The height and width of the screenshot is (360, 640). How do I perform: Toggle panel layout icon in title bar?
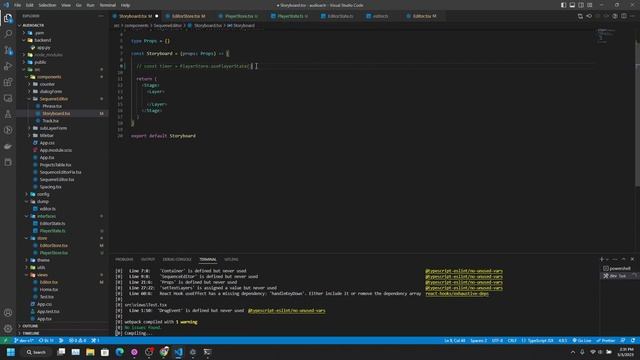572,5
